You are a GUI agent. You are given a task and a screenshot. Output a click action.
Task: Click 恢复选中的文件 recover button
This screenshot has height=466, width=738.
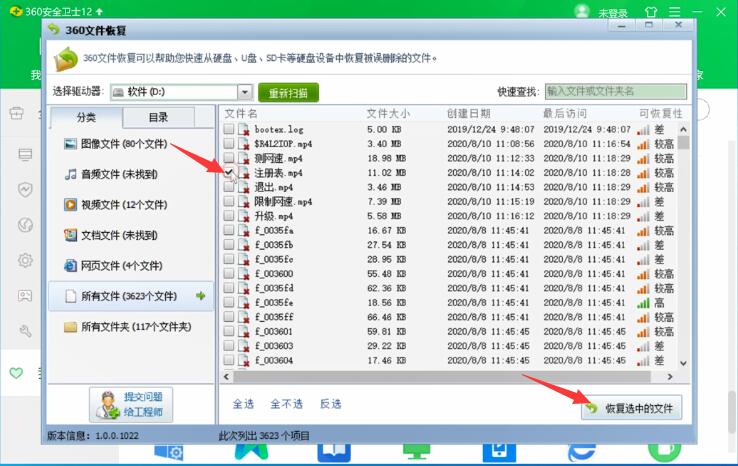(632, 408)
